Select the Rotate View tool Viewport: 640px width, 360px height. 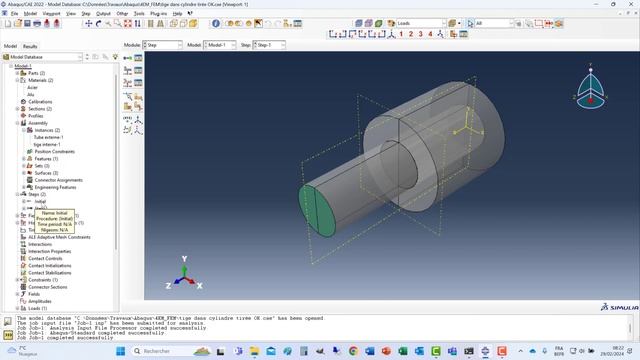click(98, 24)
